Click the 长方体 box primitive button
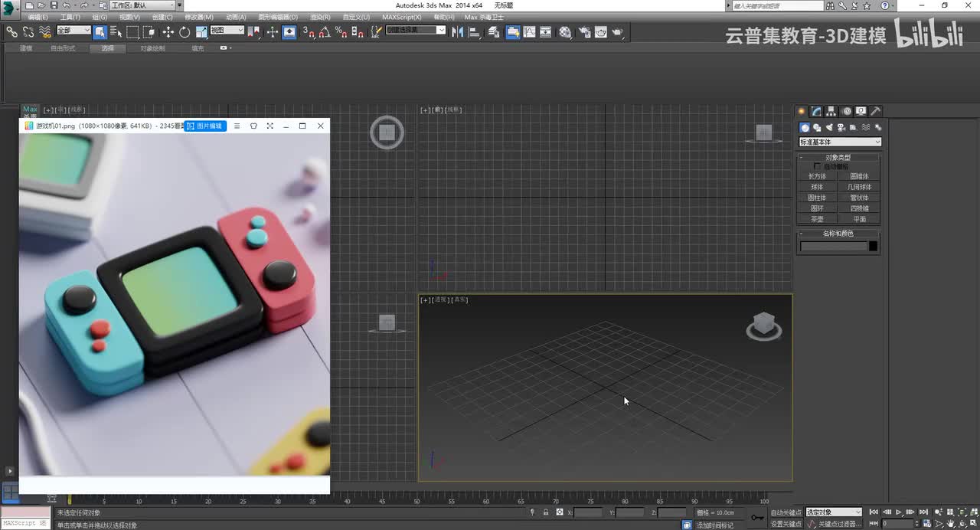 point(817,176)
